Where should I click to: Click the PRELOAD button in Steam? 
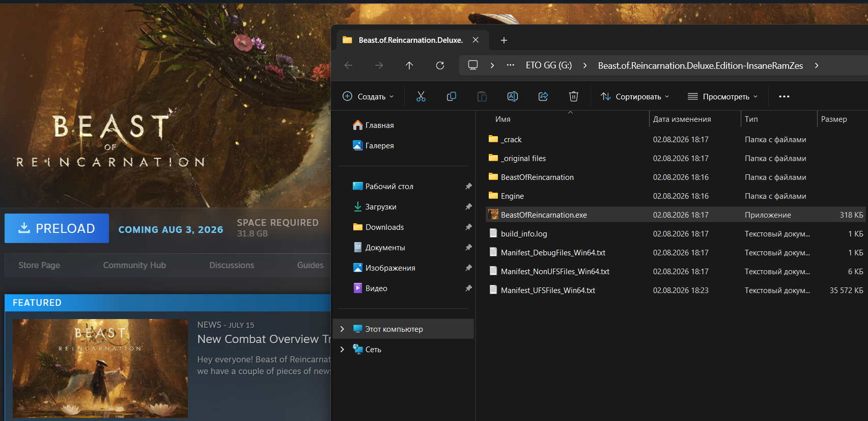[x=57, y=228]
